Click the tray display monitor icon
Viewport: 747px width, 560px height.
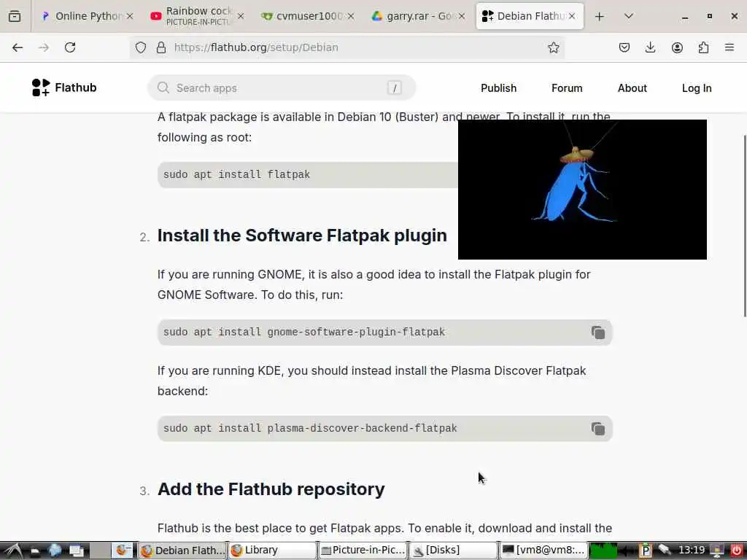pyautogui.click(x=716, y=551)
